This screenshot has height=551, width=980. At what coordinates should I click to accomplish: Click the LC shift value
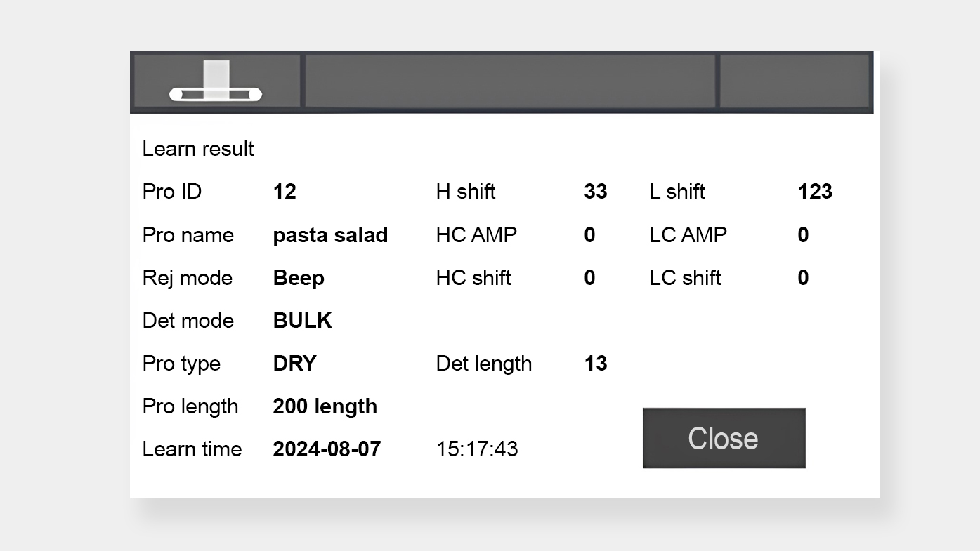pyautogui.click(x=803, y=278)
